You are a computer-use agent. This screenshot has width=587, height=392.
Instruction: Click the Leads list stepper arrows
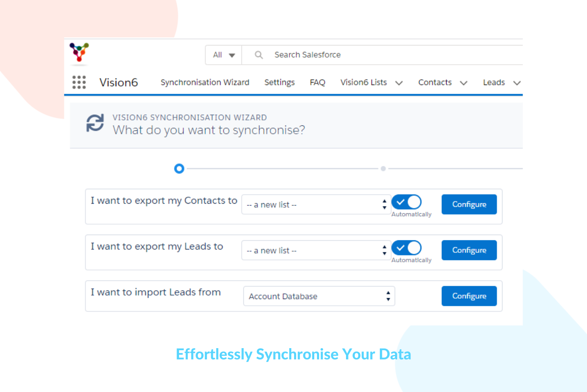pyautogui.click(x=385, y=250)
